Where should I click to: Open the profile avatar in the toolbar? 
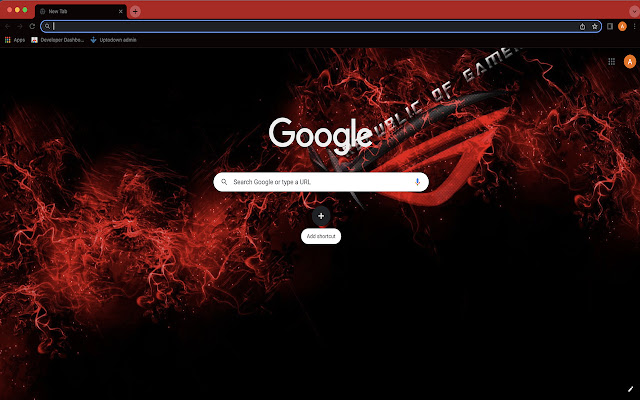tap(622, 27)
